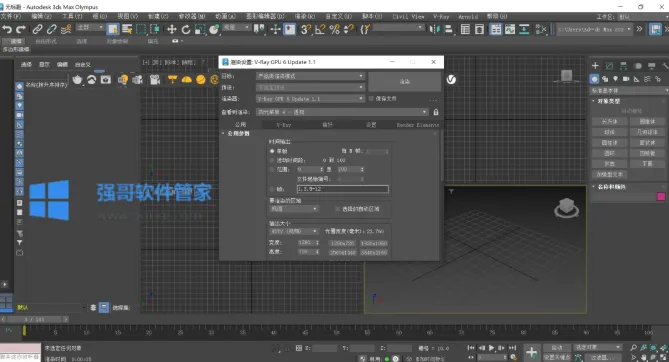Click the 3840x2160 preset button
The height and width of the screenshot is (362, 669).
[x=374, y=252]
